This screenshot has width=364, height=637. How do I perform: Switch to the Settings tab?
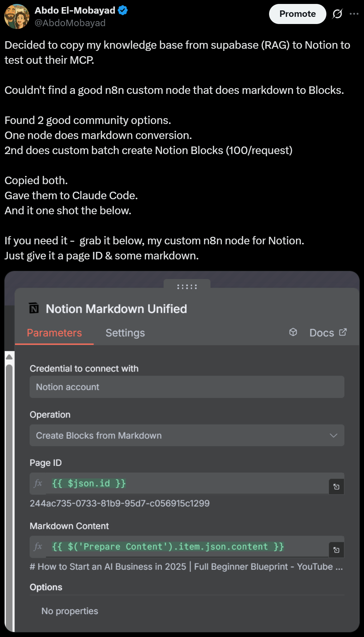(125, 332)
